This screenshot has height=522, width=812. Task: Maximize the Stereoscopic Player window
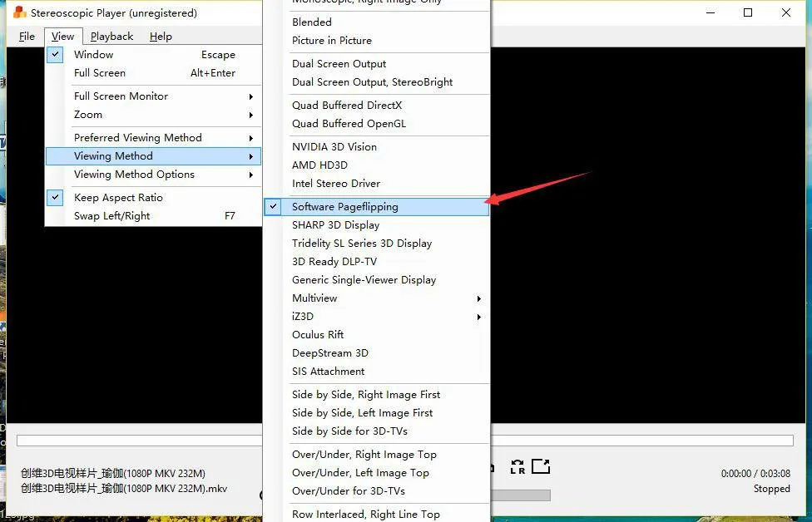[748, 12]
